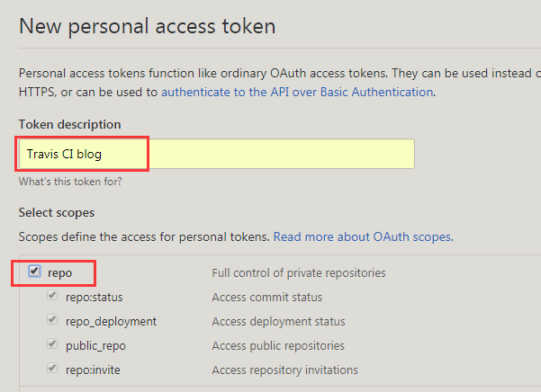541x392 pixels.
Task: Click the public_repo scope label
Action: [x=95, y=346]
